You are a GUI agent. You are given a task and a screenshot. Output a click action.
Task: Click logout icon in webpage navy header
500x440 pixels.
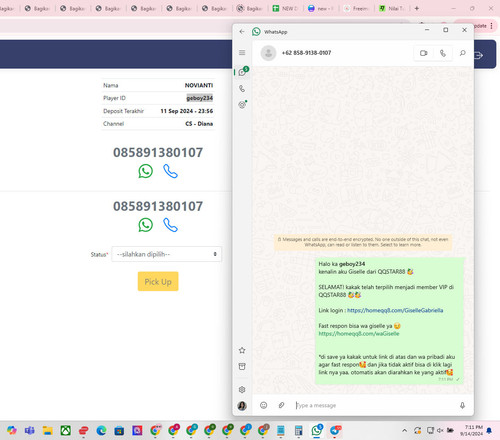pos(479,55)
